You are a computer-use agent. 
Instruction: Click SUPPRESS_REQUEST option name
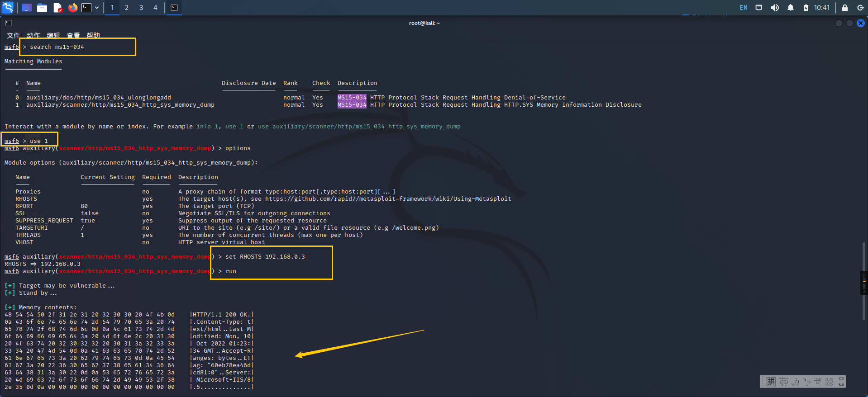(x=44, y=221)
